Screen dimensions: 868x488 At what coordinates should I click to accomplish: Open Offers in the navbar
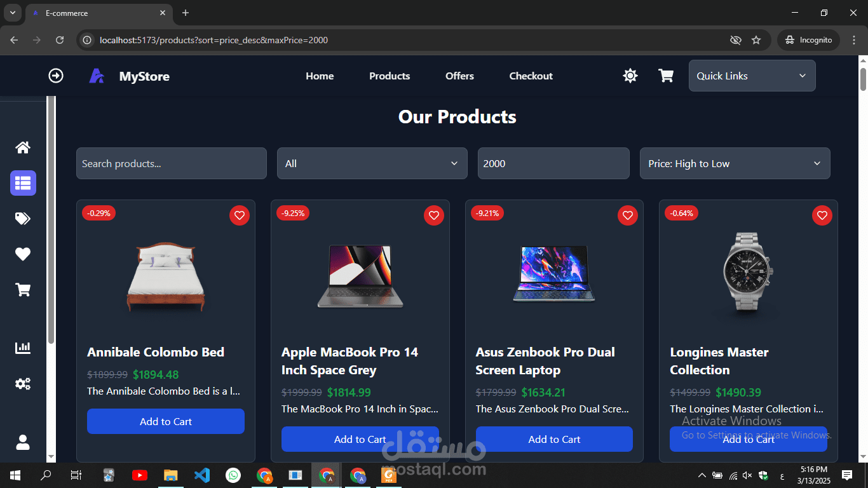459,76
